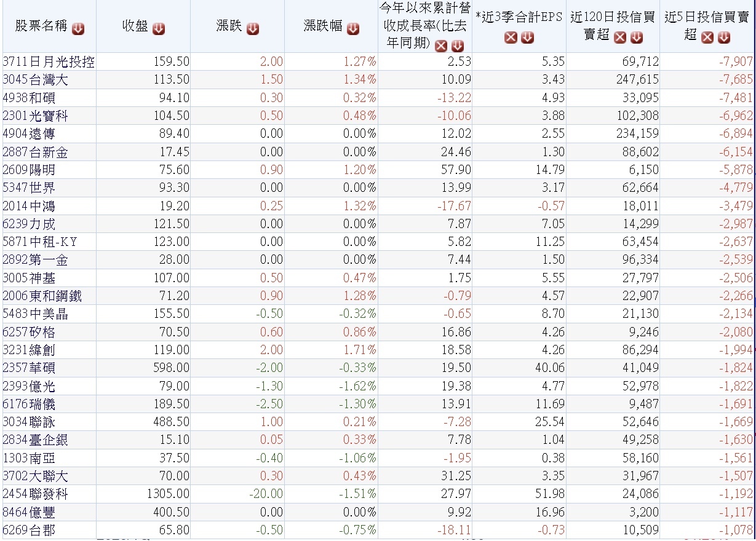
Task: Click revenue growth value -18.11
Action: pyautogui.click(x=455, y=531)
